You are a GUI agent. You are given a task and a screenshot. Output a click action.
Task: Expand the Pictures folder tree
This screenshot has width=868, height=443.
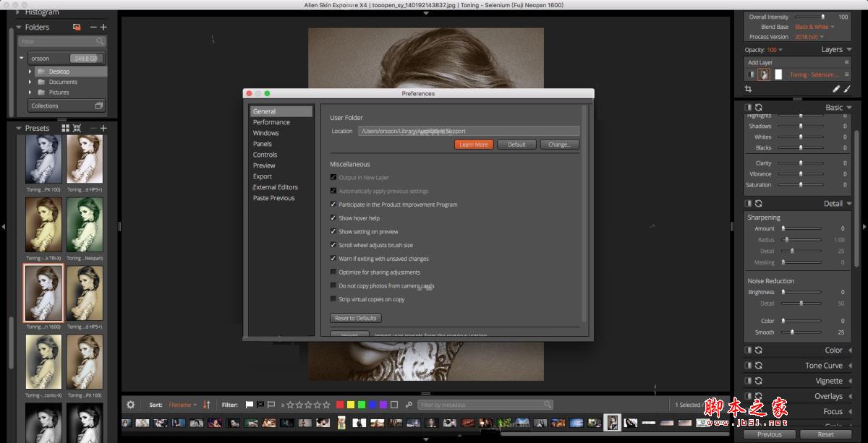click(x=30, y=93)
